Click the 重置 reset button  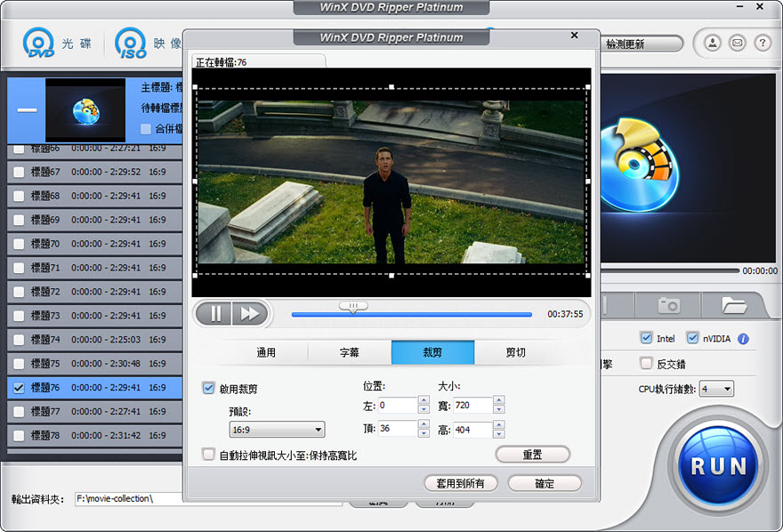[x=532, y=454]
